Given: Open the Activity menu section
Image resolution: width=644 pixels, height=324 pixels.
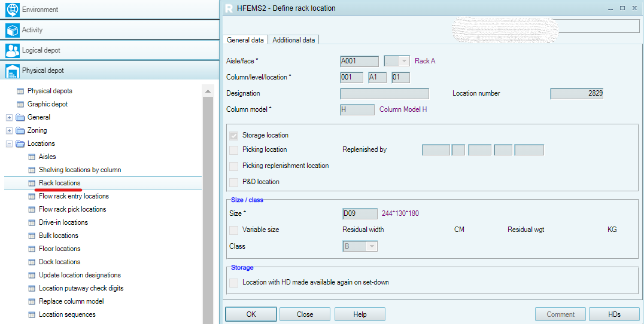Looking at the screenshot, I should tap(110, 30).
